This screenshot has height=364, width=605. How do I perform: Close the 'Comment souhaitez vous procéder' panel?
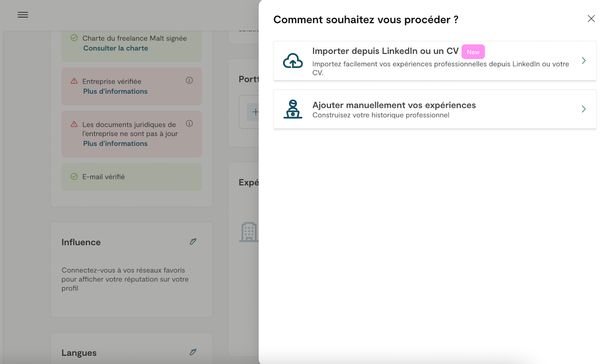tap(591, 19)
